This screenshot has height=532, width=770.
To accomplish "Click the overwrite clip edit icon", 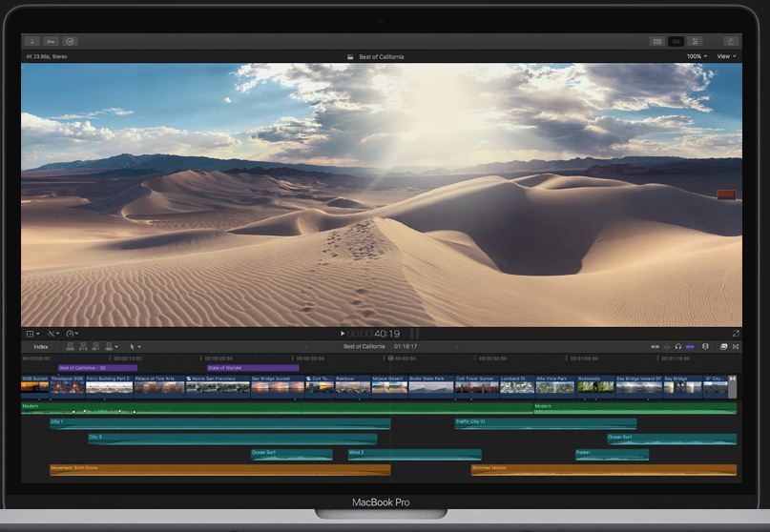I will click(x=111, y=346).
